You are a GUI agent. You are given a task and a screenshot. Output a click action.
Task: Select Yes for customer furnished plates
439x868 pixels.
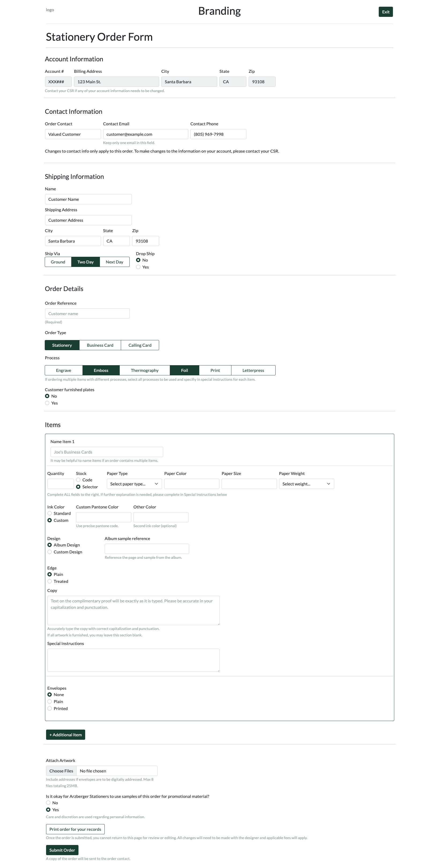click(47, 403)
